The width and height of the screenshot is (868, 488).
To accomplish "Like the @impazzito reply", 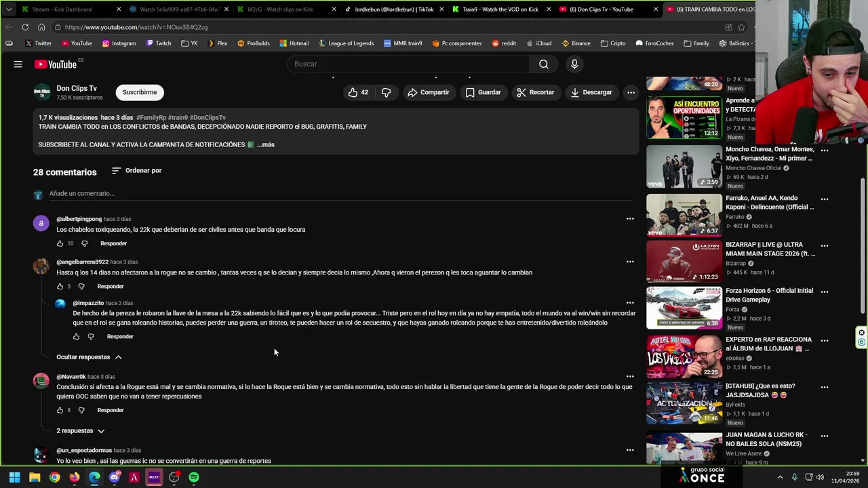I will tap(76, 337).
